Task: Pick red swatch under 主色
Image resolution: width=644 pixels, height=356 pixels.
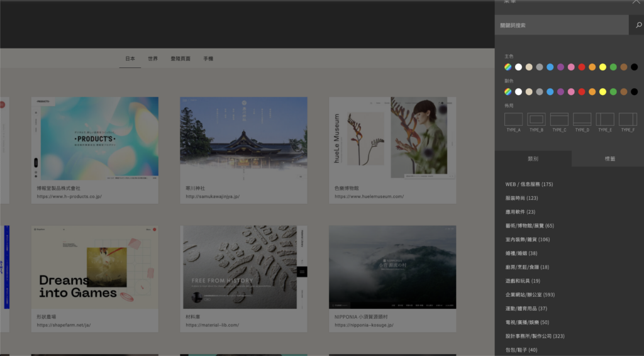Action: tap(582, 67)
